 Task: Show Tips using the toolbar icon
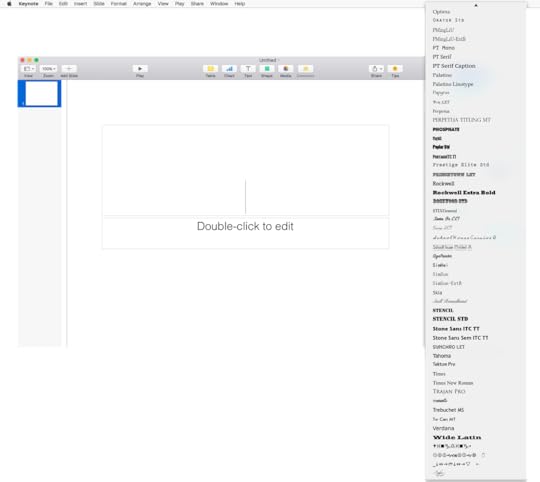coord(395,69)
